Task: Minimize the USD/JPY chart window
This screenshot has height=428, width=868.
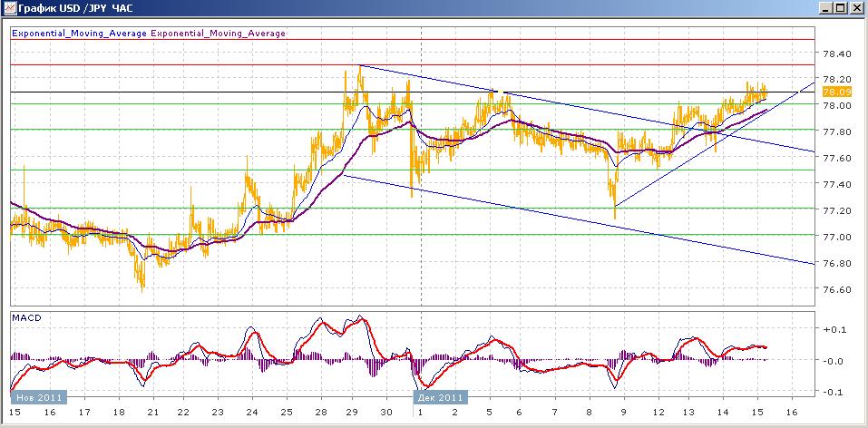Action: [x=826, y=9]
